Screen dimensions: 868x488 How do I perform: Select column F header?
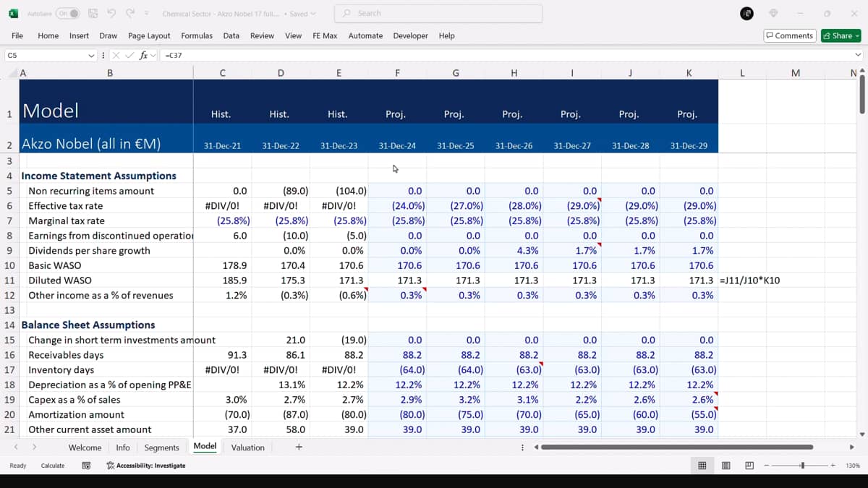pyautogui.click(x=397, y=73)
